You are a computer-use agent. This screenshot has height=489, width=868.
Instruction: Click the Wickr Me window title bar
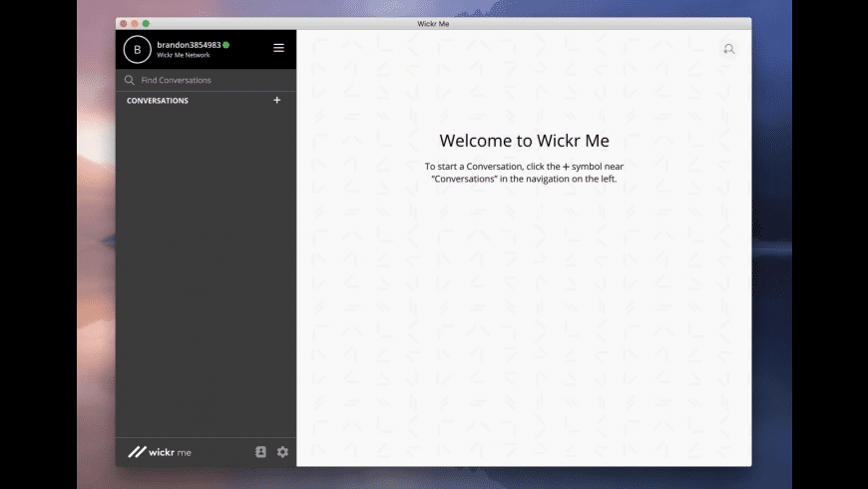click(x=433, y=23)
